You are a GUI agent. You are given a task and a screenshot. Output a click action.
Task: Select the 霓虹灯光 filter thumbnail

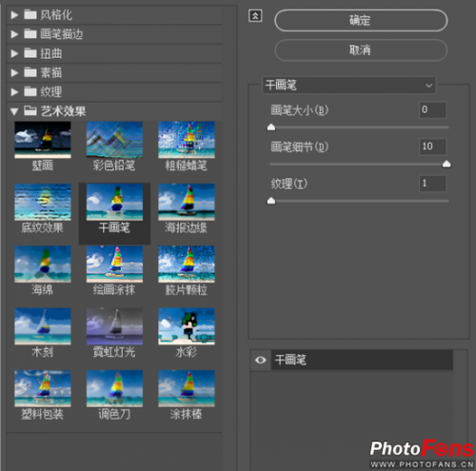point(114,326)
